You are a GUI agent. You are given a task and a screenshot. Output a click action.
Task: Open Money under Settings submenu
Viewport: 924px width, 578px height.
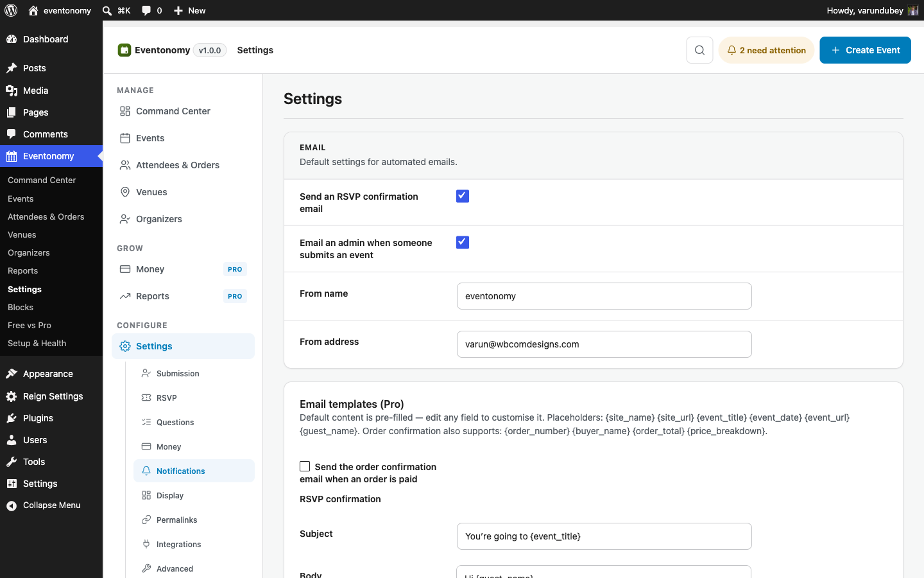194,446
